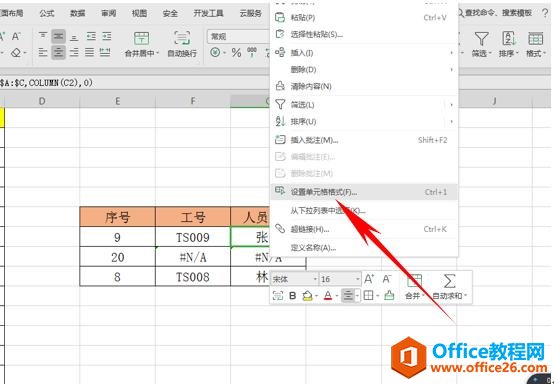Click decrease indent icon
Screen dimensions: 554x385
point(91,36)
